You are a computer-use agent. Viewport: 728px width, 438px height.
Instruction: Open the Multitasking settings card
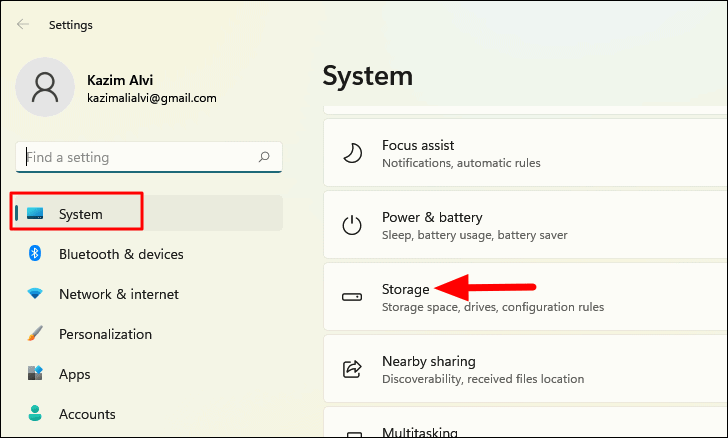coord(526,423)
